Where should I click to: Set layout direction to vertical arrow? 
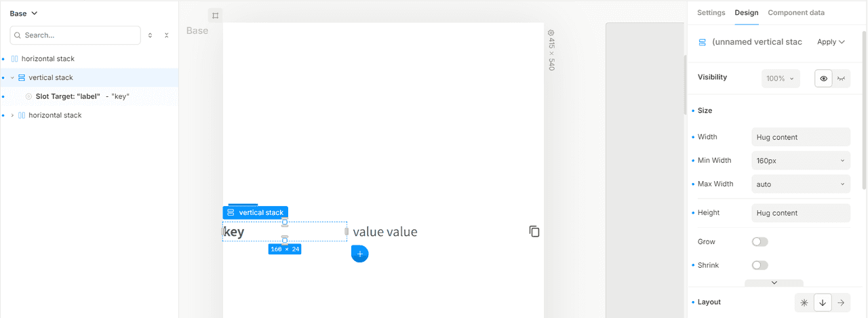[823, 303]
